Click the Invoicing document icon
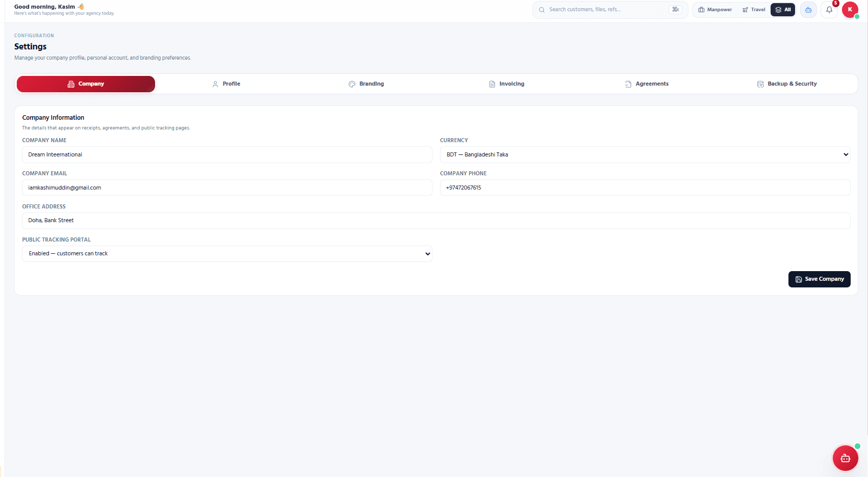Image resolution: width=868 pixels, height=477 pixels. pyautogui.click(x=492, y=84)
